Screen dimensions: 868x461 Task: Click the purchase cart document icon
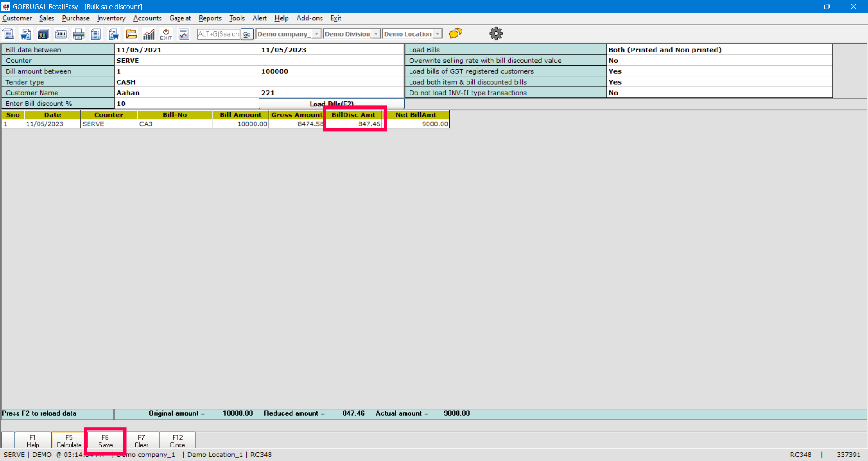[x=113, y=34]
